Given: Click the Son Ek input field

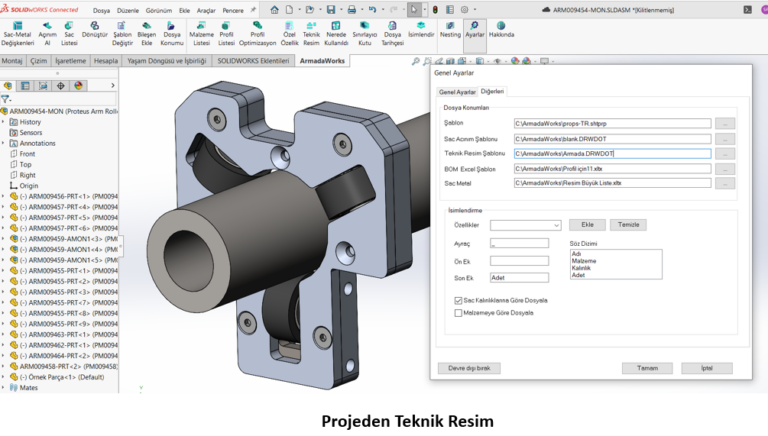Looking at the screenshot, I should point(519,277).
